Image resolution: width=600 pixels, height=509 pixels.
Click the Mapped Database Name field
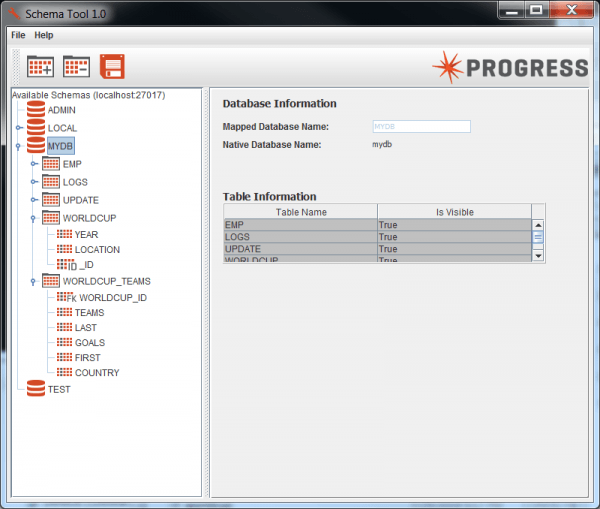coord(420,127)
